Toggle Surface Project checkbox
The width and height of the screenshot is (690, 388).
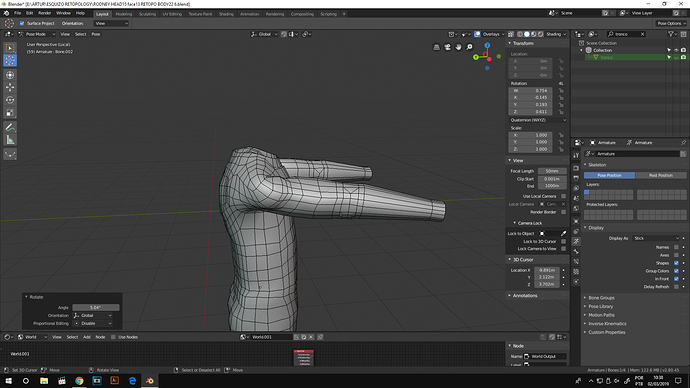(x=22, y=23)
